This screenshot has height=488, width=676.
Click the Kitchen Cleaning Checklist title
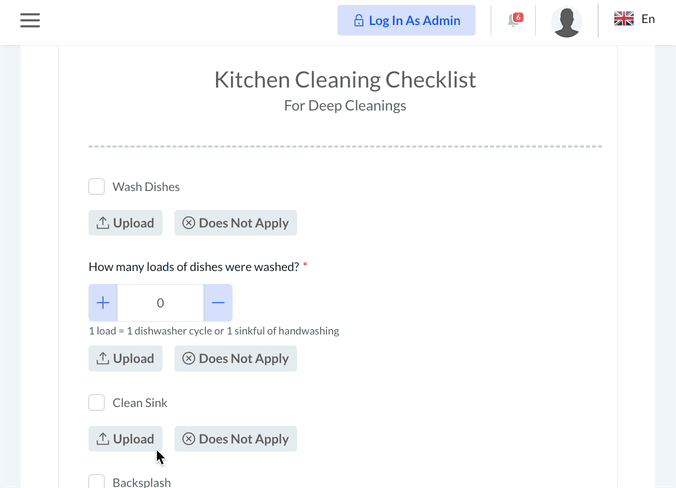click(x=345, y=80)
